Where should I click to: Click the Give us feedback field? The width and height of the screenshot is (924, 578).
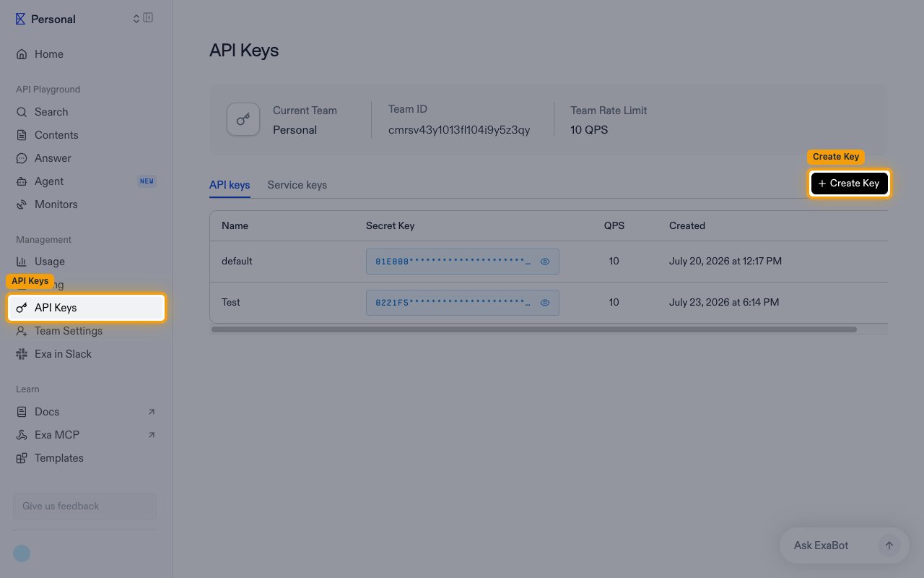[x=85, y=506]
